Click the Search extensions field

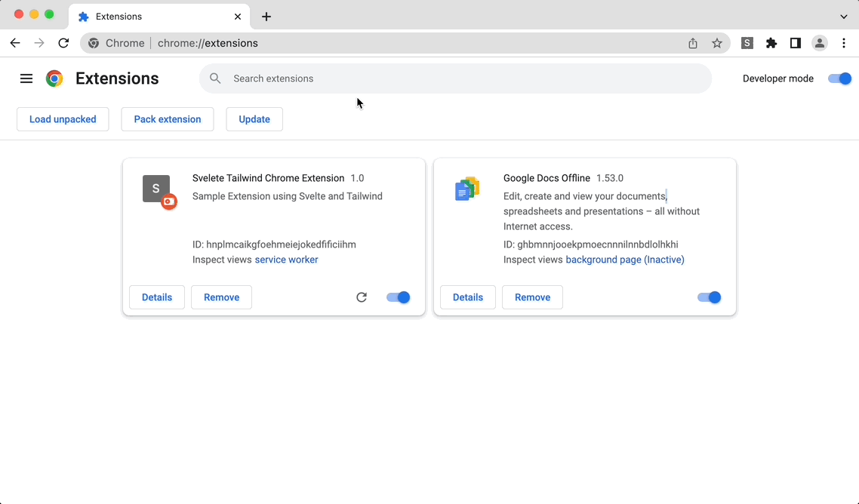[453, 78]
